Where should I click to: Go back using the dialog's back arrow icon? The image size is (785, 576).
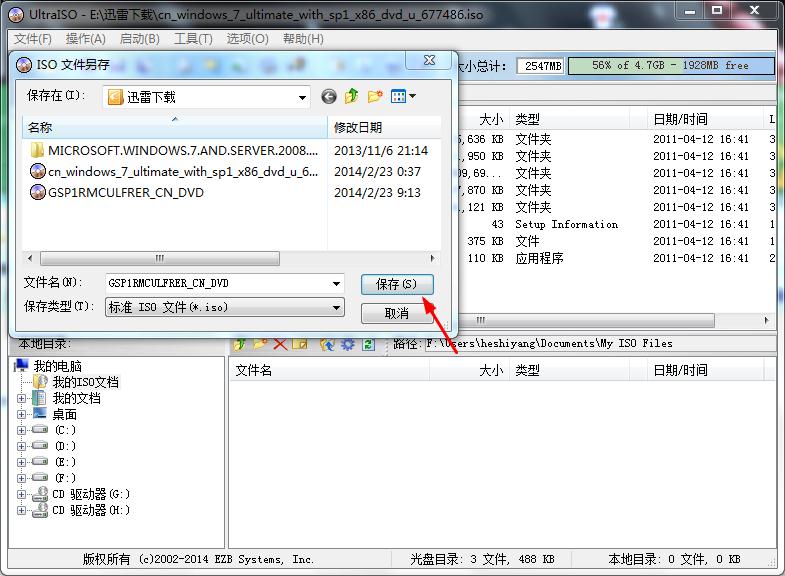pos(328,96)
